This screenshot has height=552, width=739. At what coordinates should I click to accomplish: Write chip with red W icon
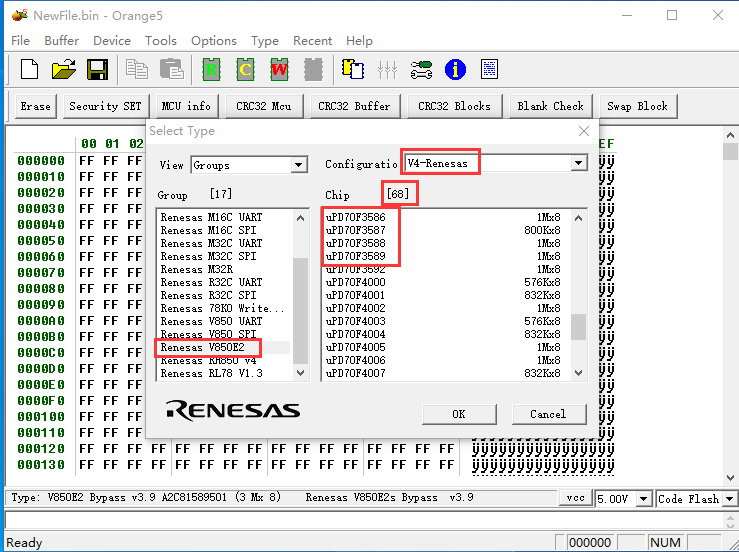(279, 70)
